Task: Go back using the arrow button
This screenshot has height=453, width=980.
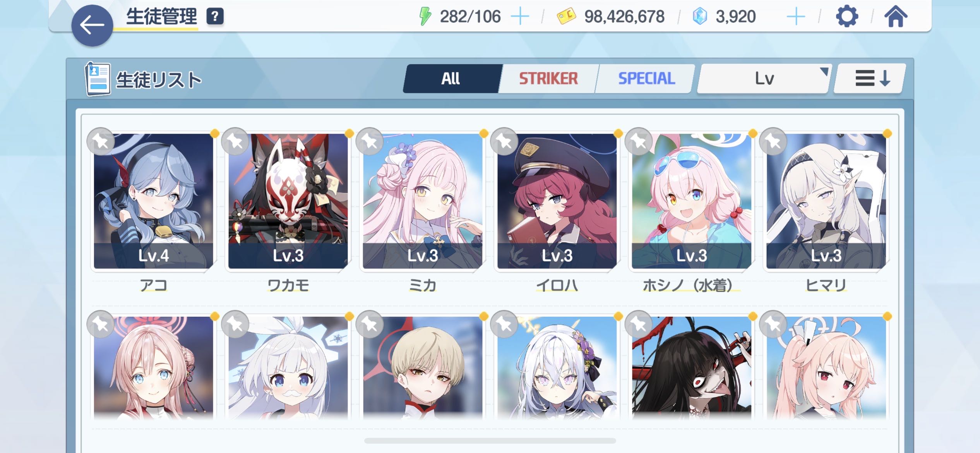Action: [92, 26]
